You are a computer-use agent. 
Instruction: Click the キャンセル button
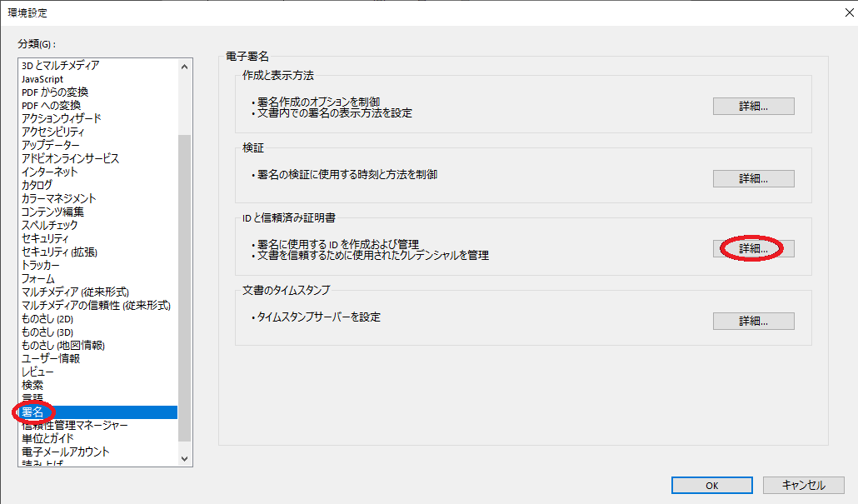pos(804,485)
